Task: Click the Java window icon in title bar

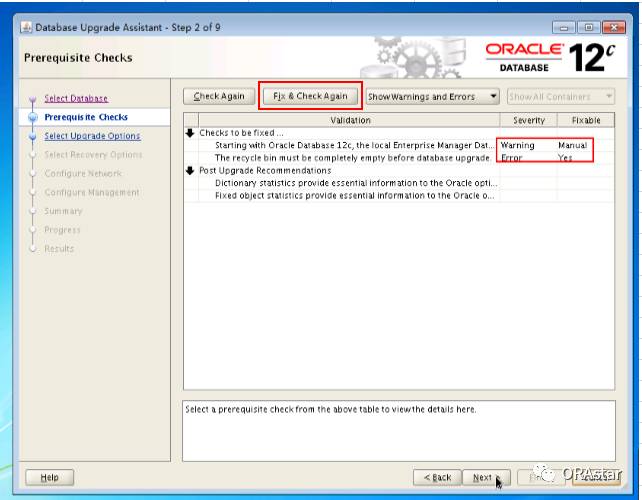Action: 26,27
